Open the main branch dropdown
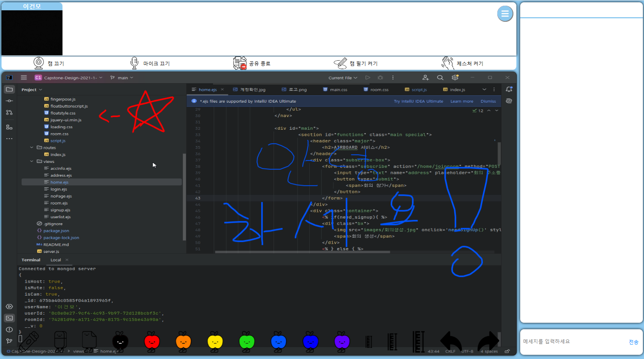 pos(122,77)
